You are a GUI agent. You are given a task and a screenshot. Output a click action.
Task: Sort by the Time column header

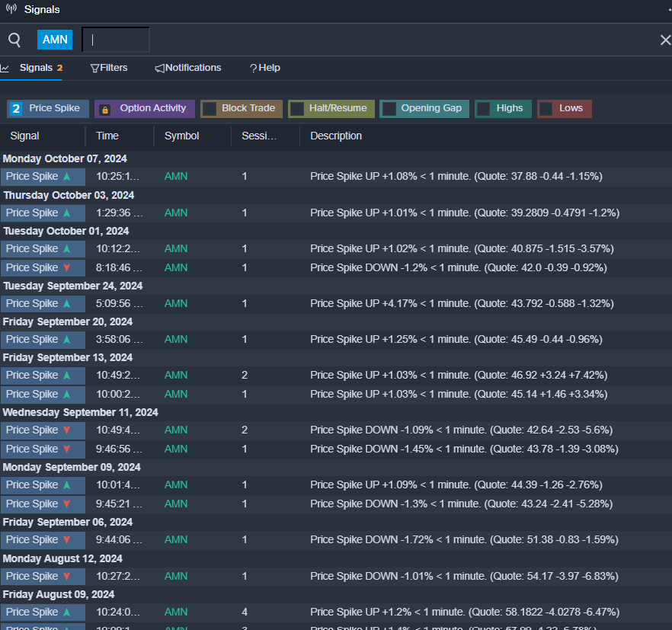pos(107,136)
